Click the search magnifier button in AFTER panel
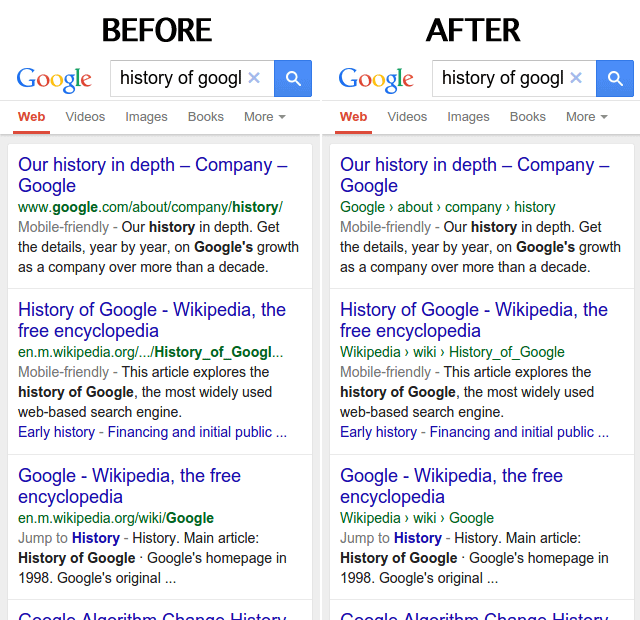 [615, 78]
